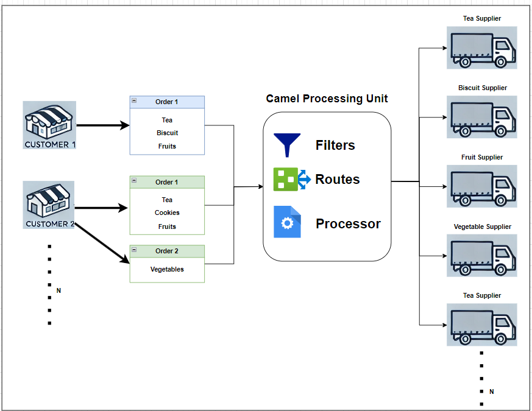Collapse the blue Order 1 box
Screen dimensions: 532x411
[x=134, y=100]
